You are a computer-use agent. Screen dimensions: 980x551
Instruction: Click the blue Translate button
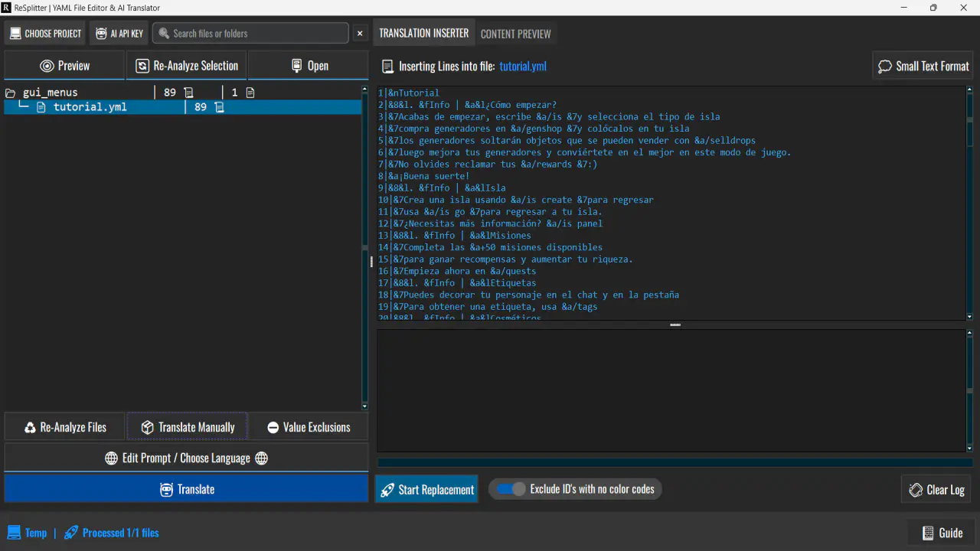tap(187, 489)
